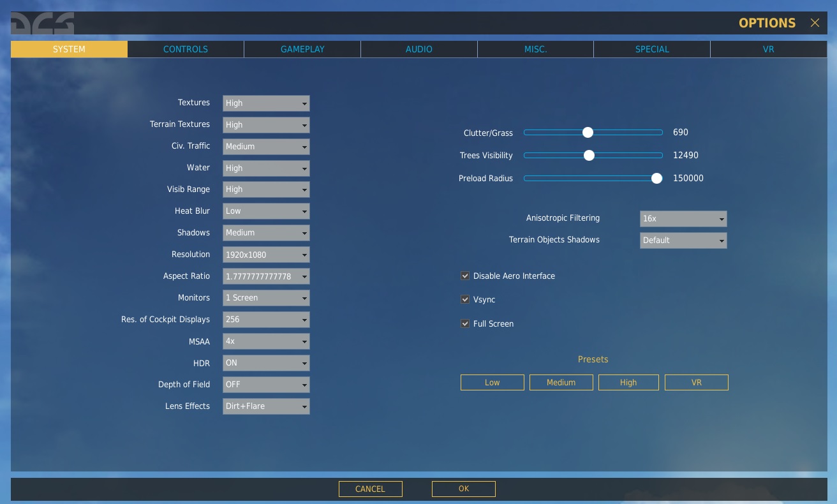837x504 pixels.
Task: Open the VR tab
Action: [768, 49]
